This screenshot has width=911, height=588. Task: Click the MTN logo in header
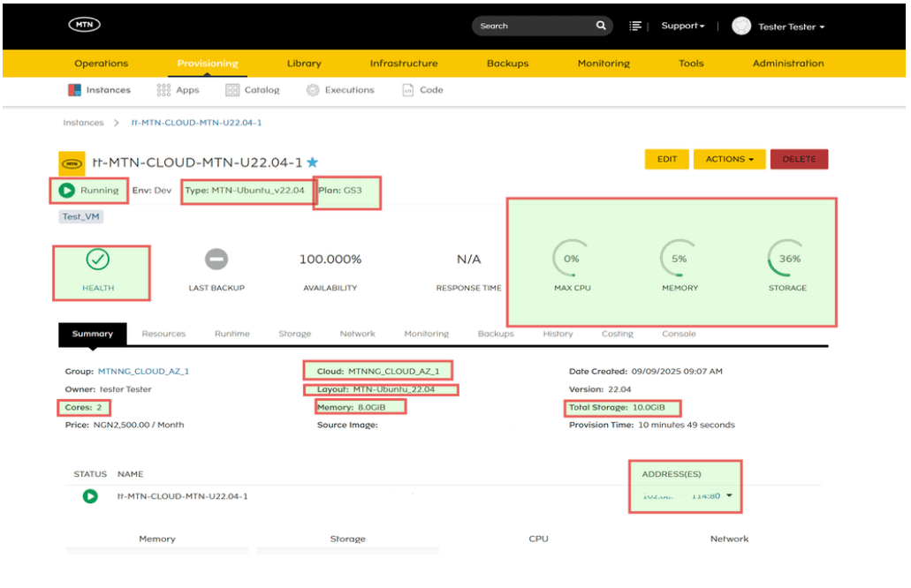click(x=84, y=25)
